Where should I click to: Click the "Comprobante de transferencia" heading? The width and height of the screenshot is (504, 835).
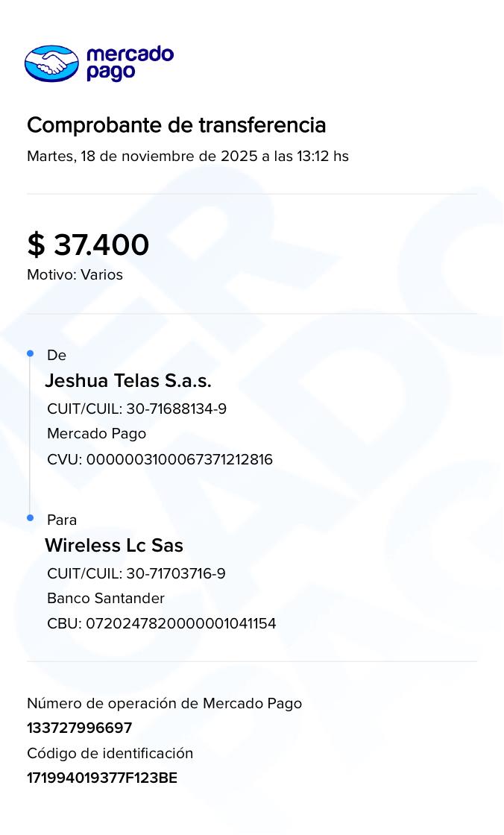coord(176,125)
